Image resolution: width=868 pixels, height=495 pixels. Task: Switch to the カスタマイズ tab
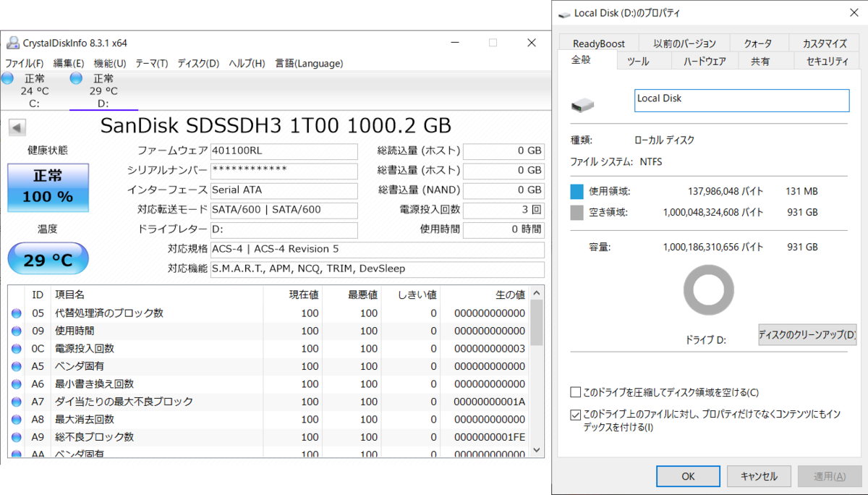point(825,43)
